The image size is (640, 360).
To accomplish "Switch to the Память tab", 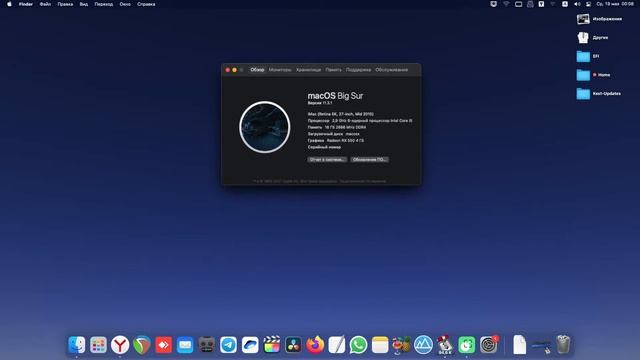I will click(333, 70).
